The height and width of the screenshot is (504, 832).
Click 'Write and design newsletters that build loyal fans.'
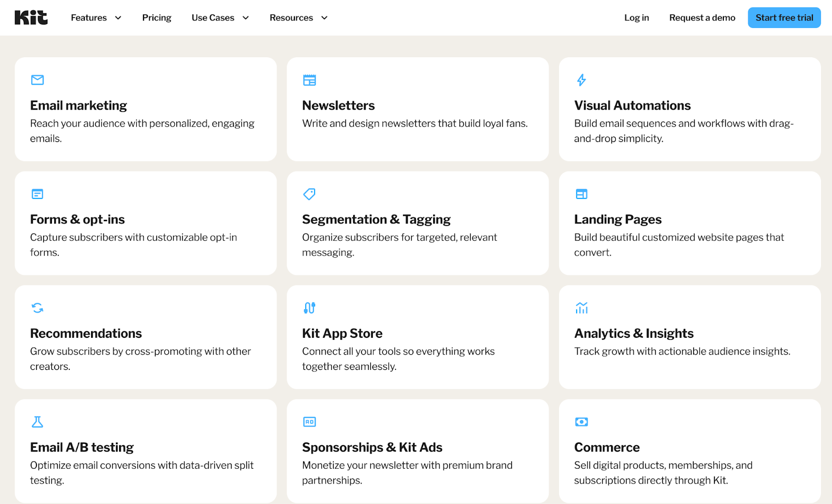coord(415,123)
